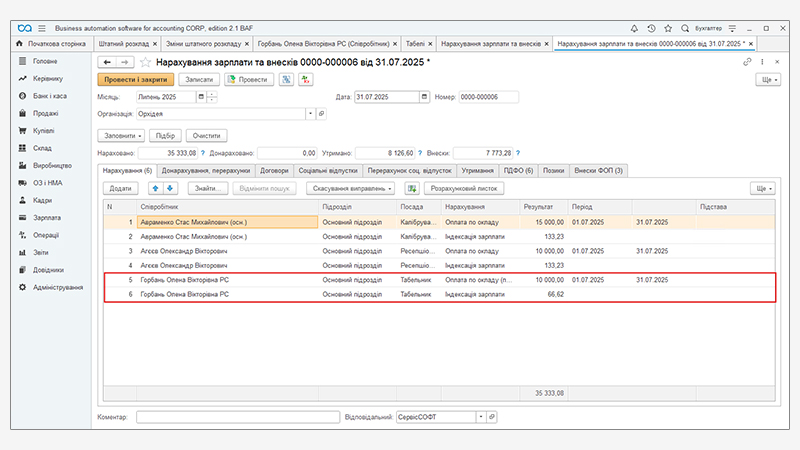Close the Табелі tab

(x=428, y=44)
